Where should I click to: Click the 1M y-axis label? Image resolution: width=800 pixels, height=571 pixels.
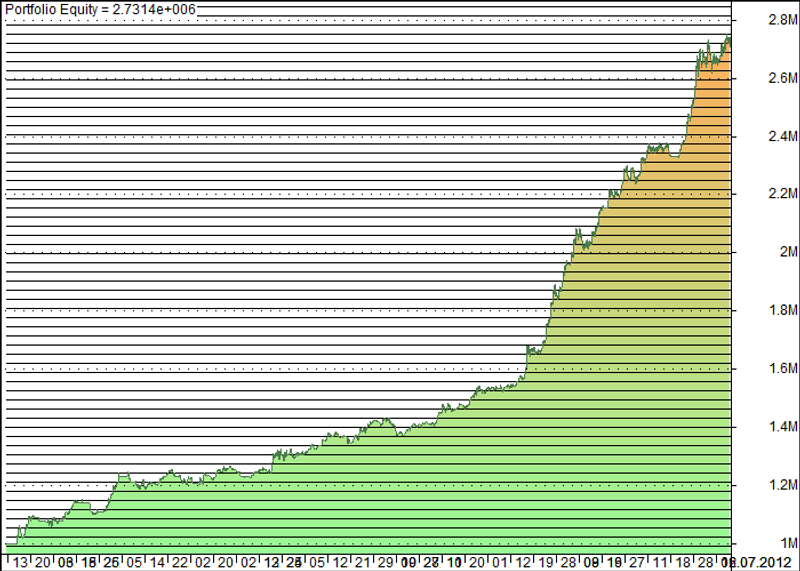coord(788,542)
